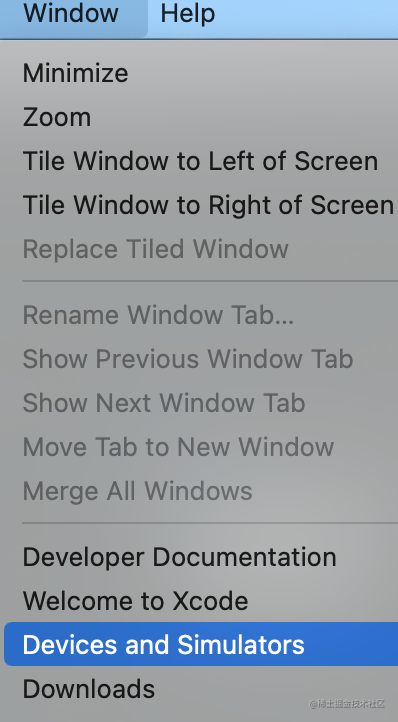Select the Merge All Windows entry
398x722 pixels.
[x=201, y=491]
